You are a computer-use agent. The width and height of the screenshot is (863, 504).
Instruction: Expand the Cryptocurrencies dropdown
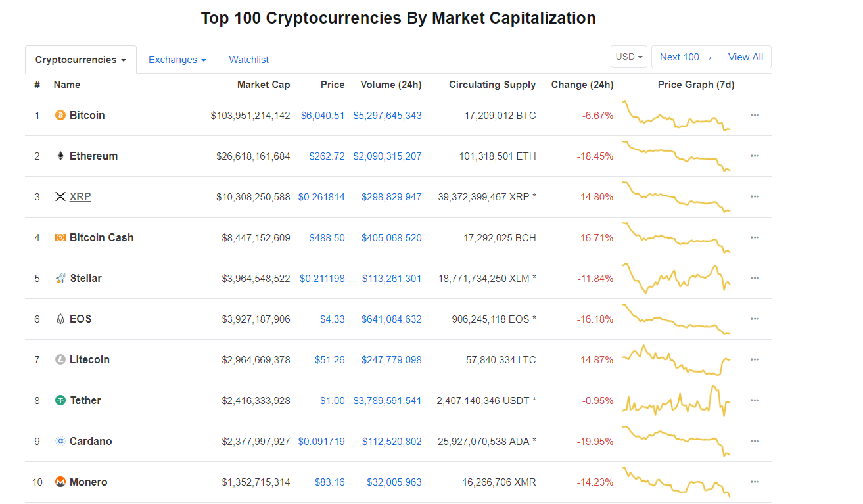point(80,59)
